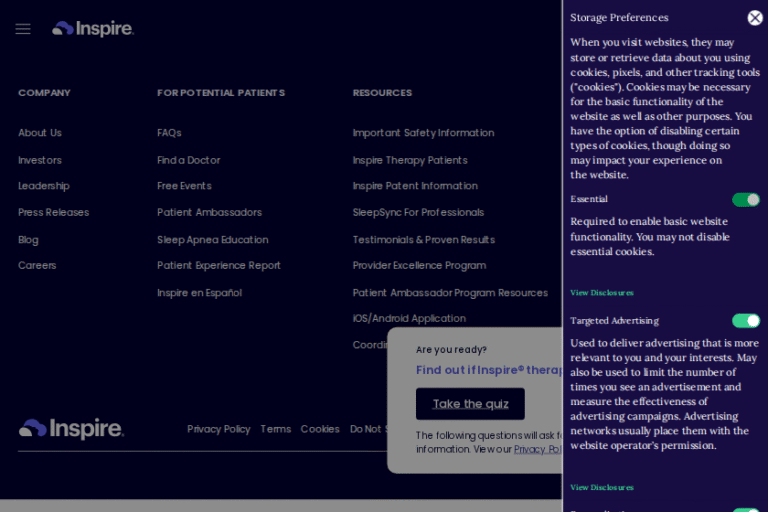
Task: Click the Inspire logo in footer
Action: click(x=71, y=429)
